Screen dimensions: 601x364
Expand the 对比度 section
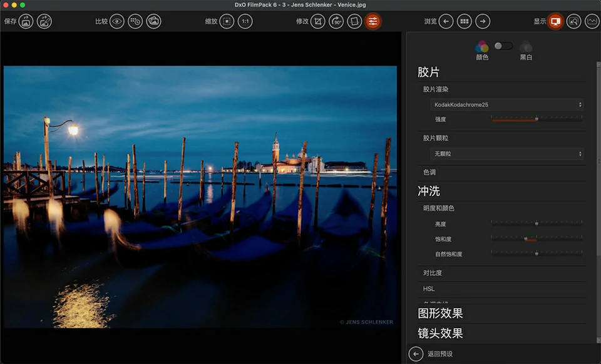433,273
